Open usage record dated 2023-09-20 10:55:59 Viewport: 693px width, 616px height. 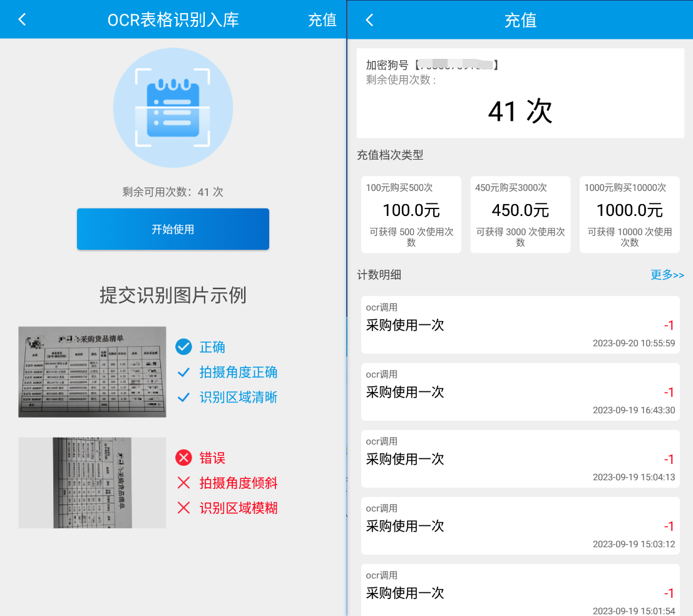point(520,325)
